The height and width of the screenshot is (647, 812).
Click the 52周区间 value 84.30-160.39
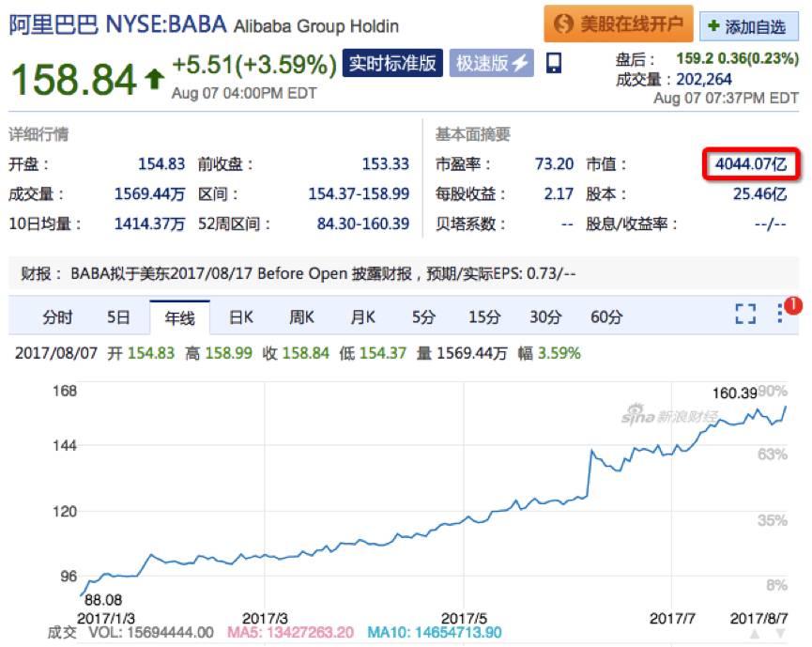pos(363,223)
